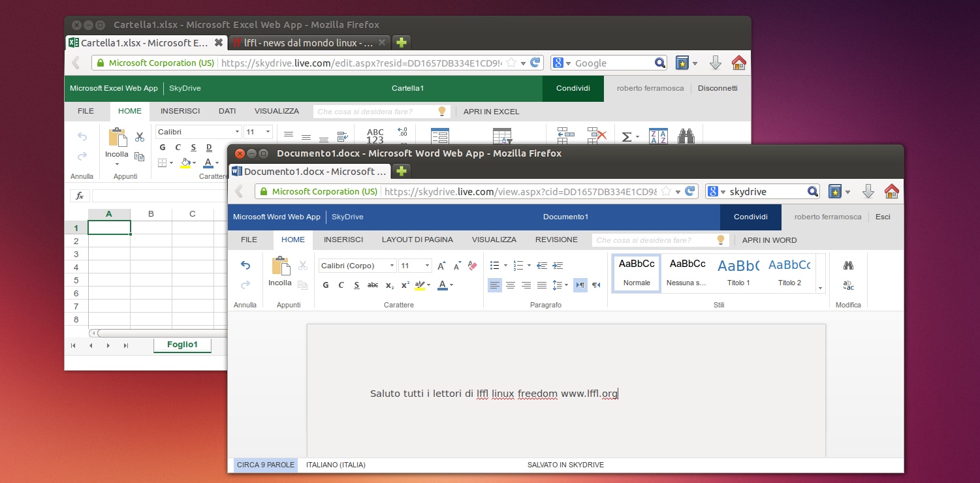Choose fill color bucket in Excel
The image size is (980, 483).
(x=185, y=163)
